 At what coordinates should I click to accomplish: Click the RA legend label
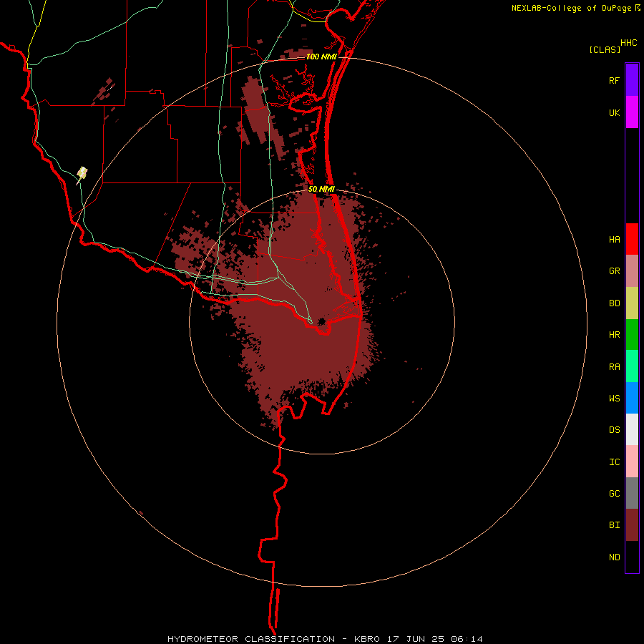614,367
